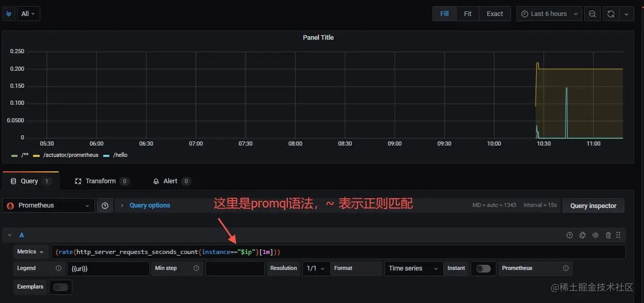Click the query A help icon
The image size is (644, 303).
(570, 235)
